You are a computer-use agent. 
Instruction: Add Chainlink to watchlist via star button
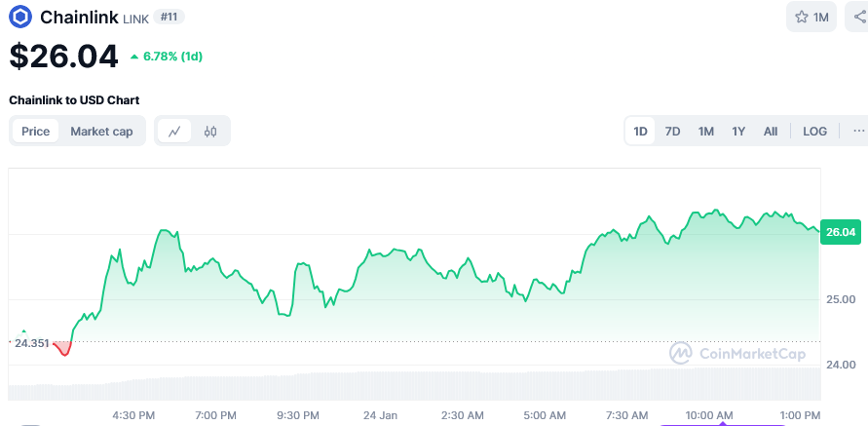[x=811, y=17]
